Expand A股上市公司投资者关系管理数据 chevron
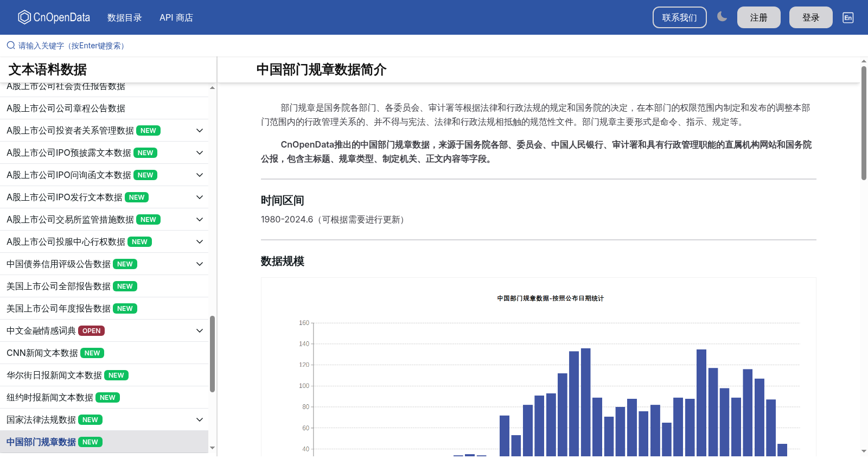 tap(200, 130)
